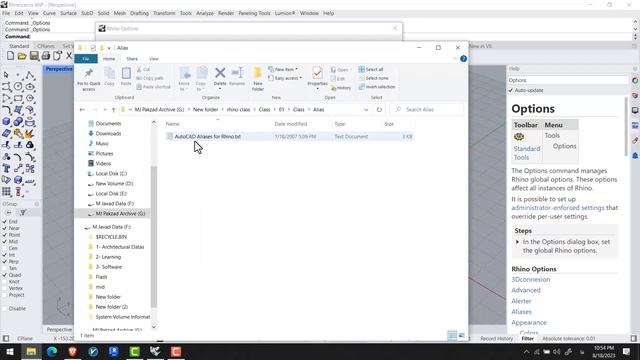Click the Windows Start button
640x360 pixels.
[x=10, y=351]
